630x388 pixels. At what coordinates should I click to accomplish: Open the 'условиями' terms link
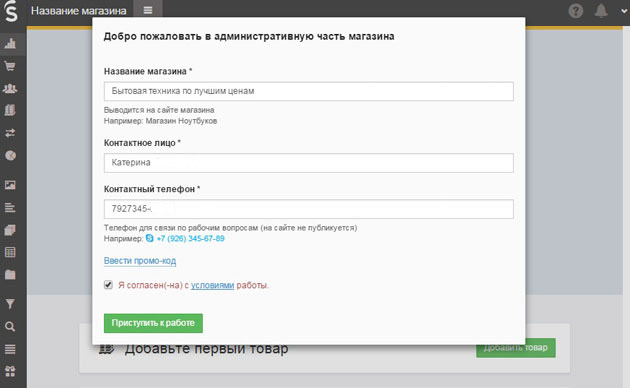click(213, 285)
